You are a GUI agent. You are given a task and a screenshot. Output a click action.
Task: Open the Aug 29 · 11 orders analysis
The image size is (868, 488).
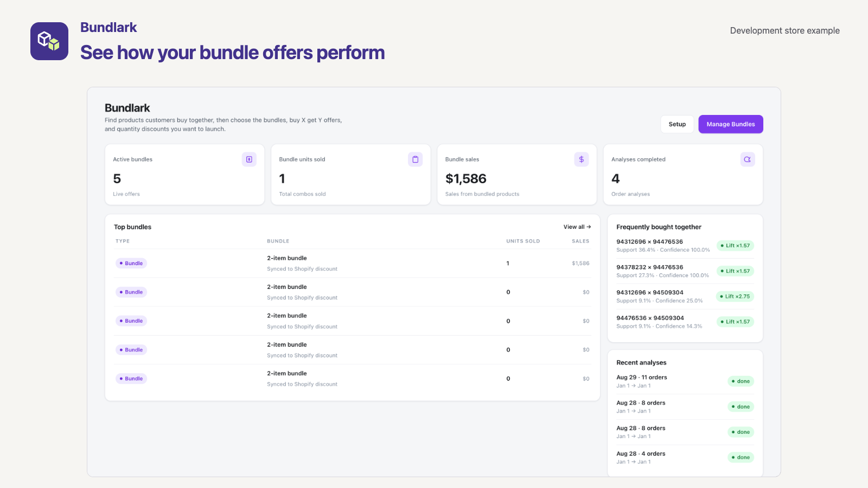(642, 377)
